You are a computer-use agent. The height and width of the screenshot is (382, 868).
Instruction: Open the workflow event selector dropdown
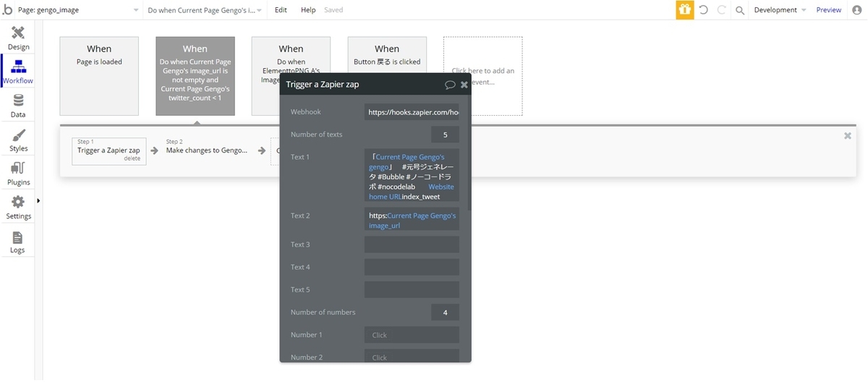(205, 10)
